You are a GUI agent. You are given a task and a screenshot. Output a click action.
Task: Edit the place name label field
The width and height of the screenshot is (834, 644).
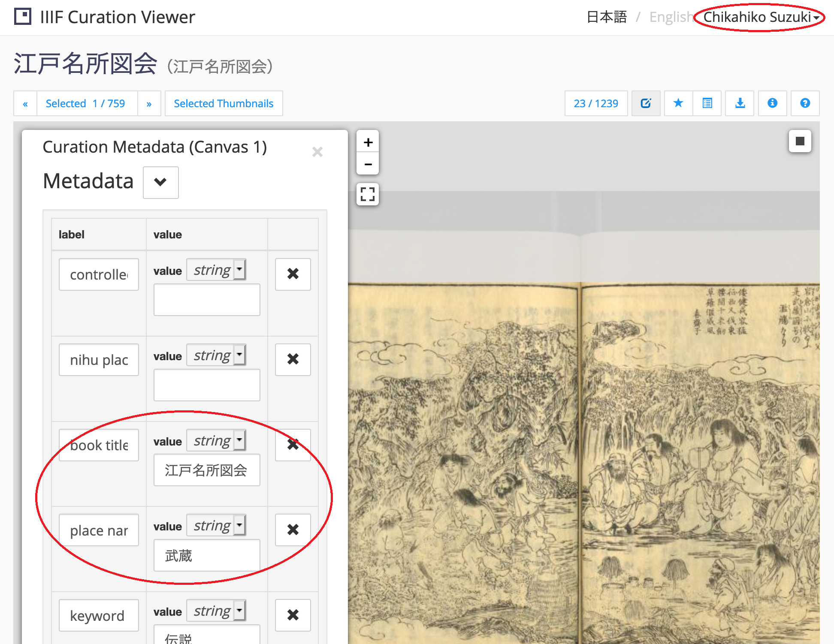(x=99, y=530)
